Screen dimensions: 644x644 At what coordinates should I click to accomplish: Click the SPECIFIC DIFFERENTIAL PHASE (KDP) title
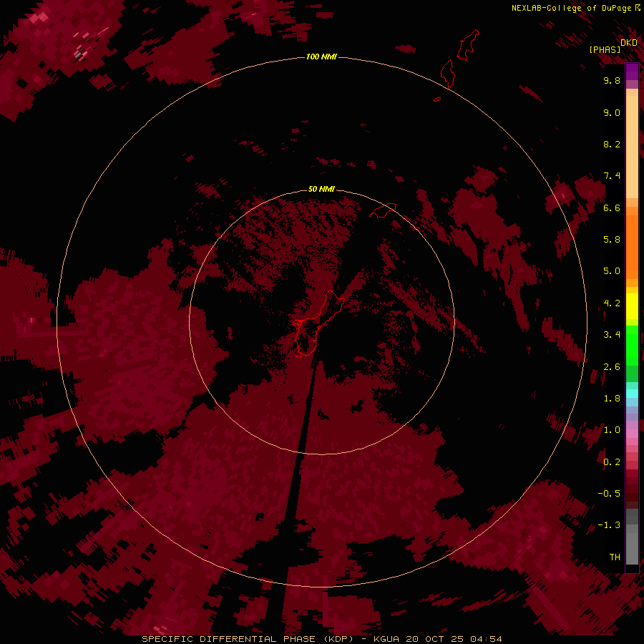248,639
